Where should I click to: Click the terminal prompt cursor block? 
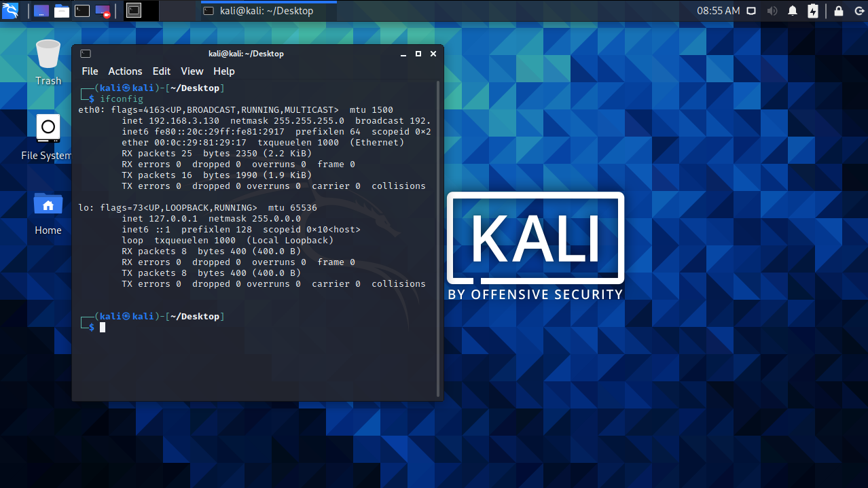103,328
